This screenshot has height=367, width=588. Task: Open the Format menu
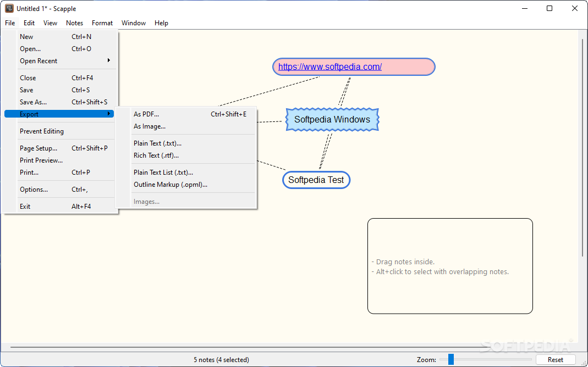point(102,23)
